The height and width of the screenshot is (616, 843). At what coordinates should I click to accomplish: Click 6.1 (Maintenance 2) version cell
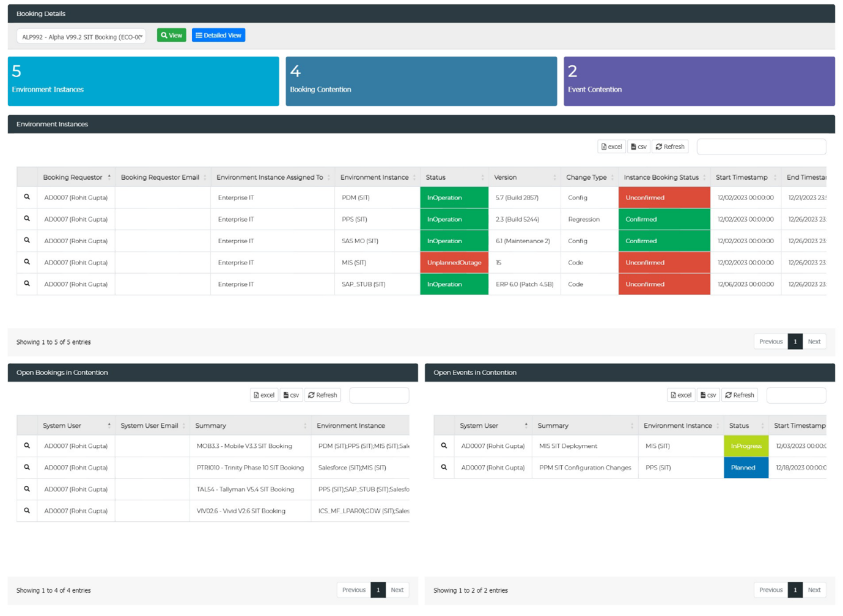click(x=525, y=241)
